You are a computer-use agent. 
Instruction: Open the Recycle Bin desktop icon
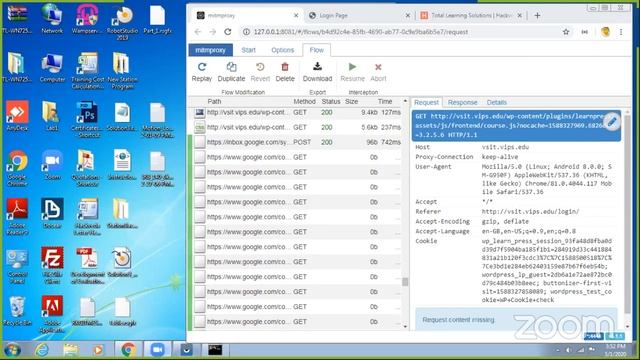point(17,311)
